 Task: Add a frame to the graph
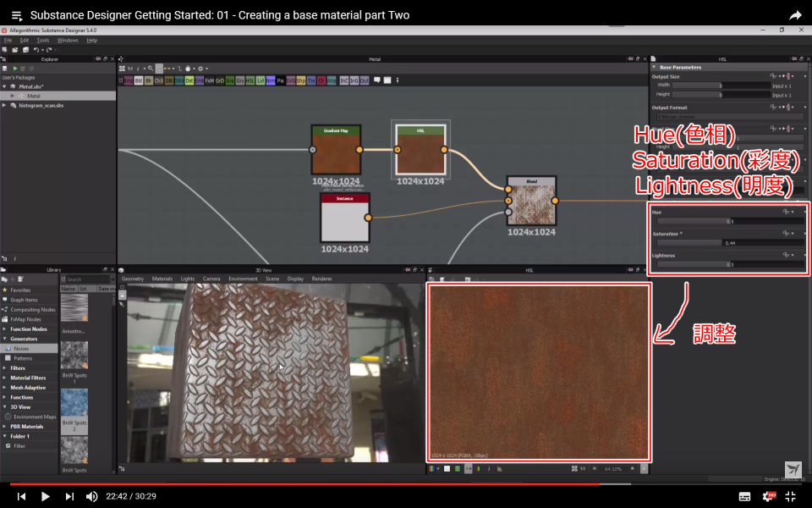click(x=387, y=80)
